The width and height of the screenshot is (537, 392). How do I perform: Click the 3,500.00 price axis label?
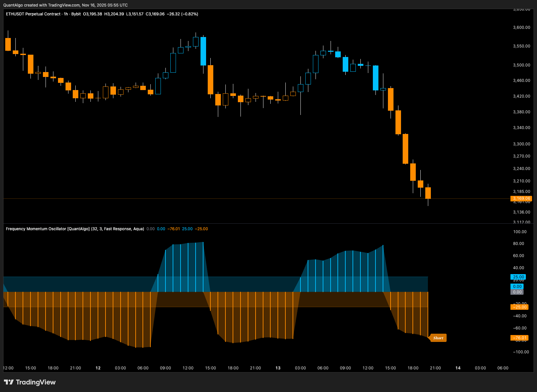522,65
